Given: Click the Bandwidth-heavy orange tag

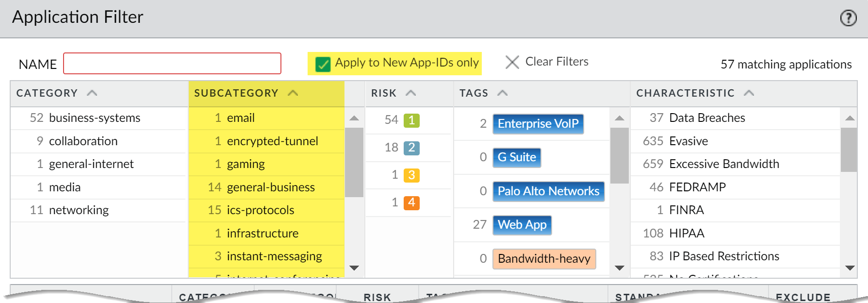Looking at the screenshot, I should 544,259.
